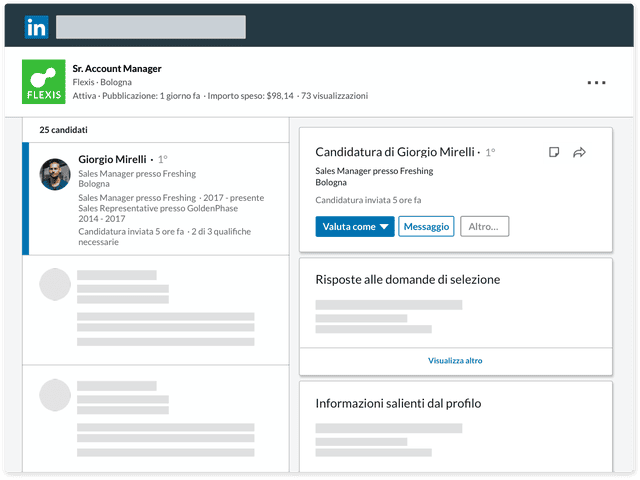
Task: Click 'Sales Representative presso GoldenPhase' line
Action: pyautogui.click(x=158, y=209)
